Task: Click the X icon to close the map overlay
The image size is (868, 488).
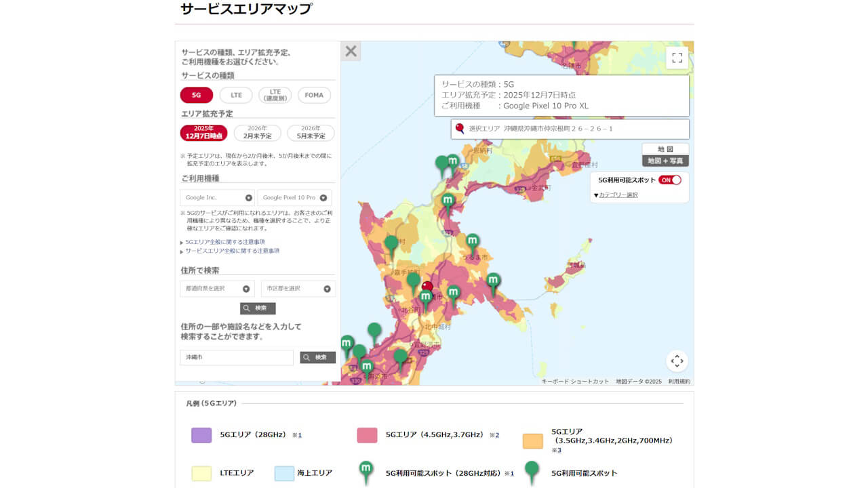Action: pyautogui.click(x=352, y=51)
